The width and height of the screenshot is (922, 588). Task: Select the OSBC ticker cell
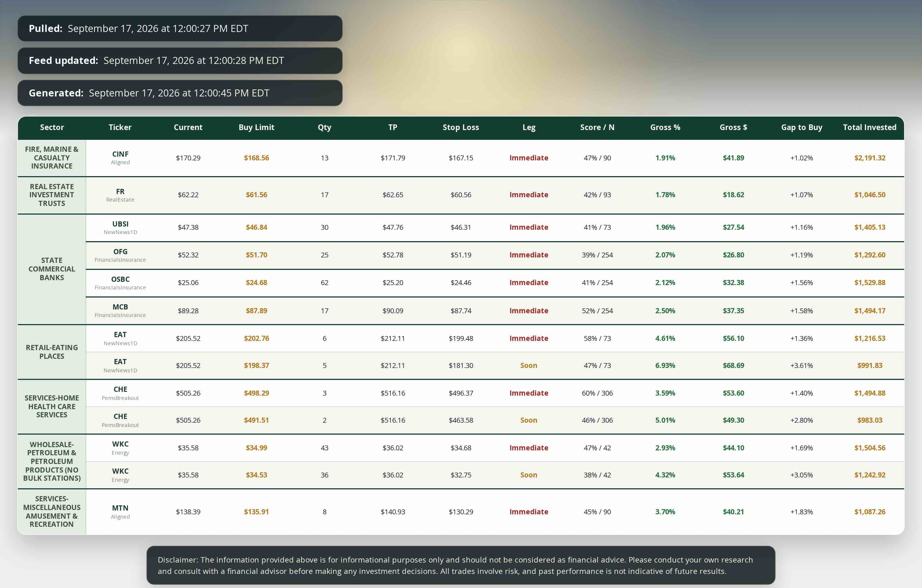click(120, 283)
